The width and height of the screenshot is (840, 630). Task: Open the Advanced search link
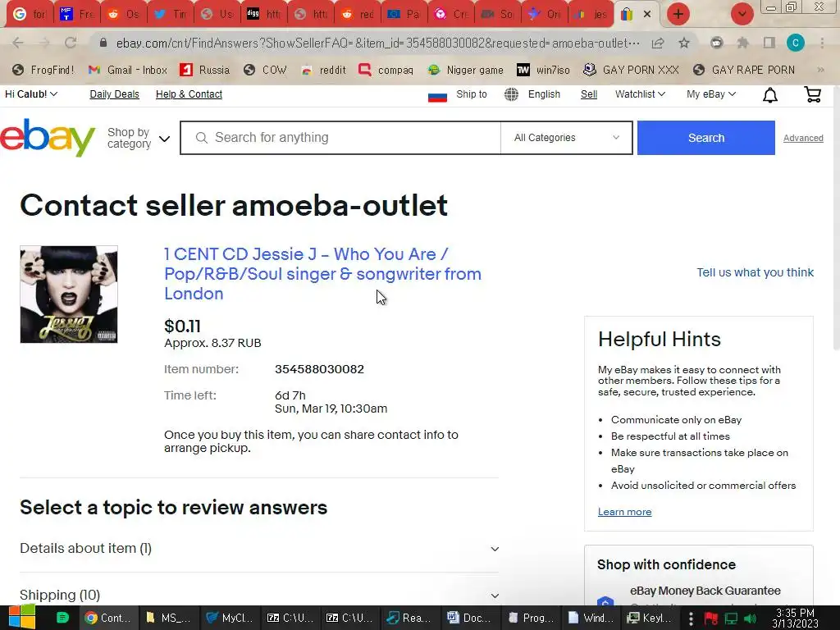click(803, 138)
